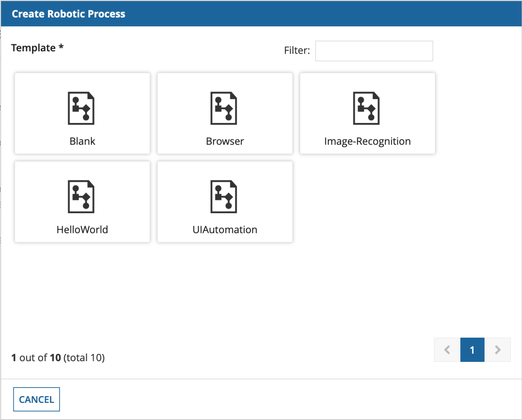Screen dimensions: 522x420
Task: Click the Blank template workflow icon
Action: pos(81,108)
